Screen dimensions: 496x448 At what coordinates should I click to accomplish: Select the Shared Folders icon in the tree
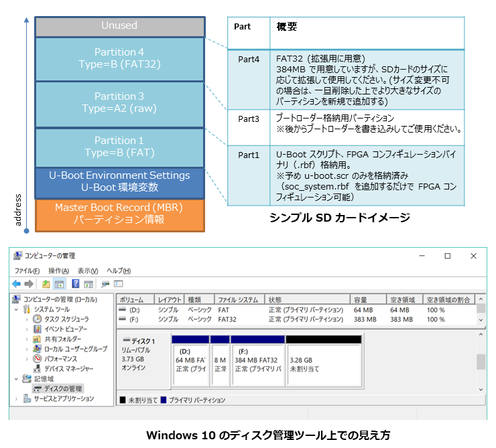point(37,340)
